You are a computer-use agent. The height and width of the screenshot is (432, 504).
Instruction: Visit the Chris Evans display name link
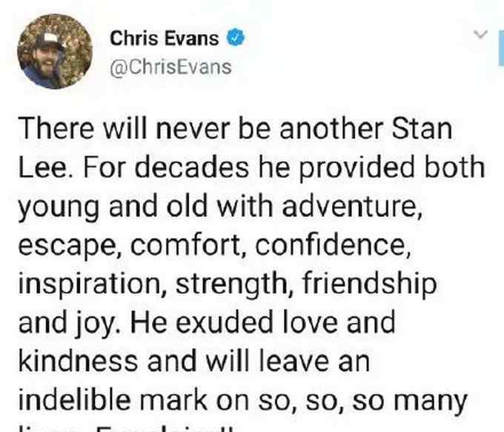(x=165, y=39)
